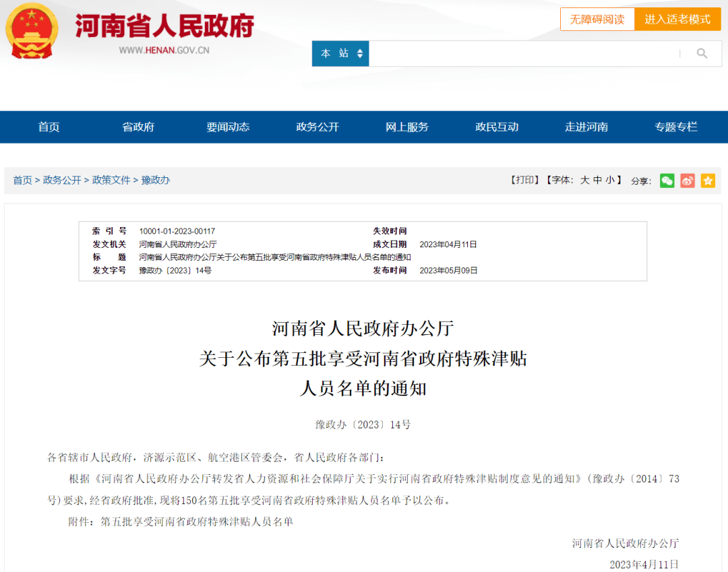Go to 政务公开 in the breadcrumb
Screen dimensions: 728x572
coord(62,180)
